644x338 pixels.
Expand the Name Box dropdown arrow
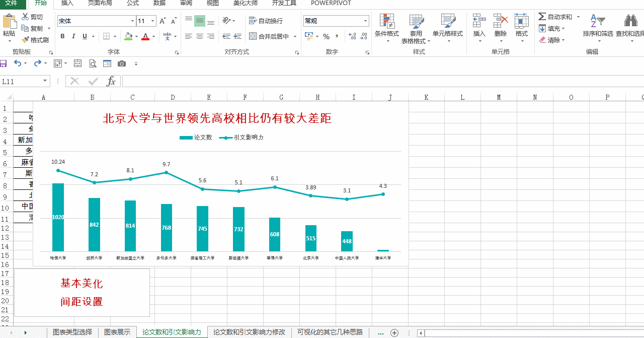click(x=45, y=81)
